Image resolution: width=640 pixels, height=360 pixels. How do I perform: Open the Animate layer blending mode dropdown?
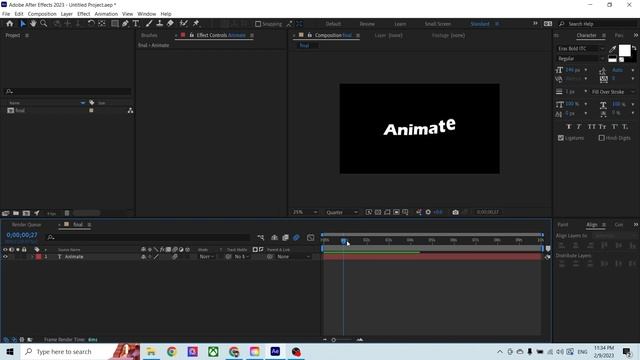point(207,257)
